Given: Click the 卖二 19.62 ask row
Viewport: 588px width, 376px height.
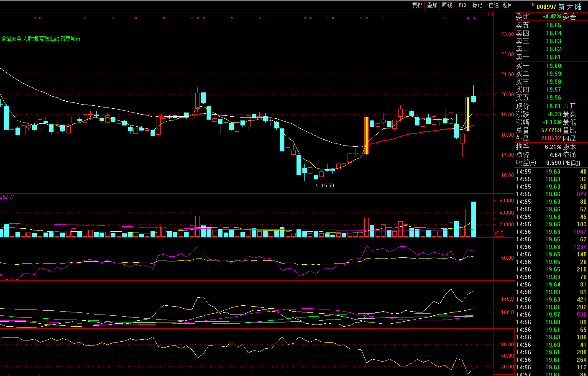Looking at the screenshot, I should coord(551,49).
